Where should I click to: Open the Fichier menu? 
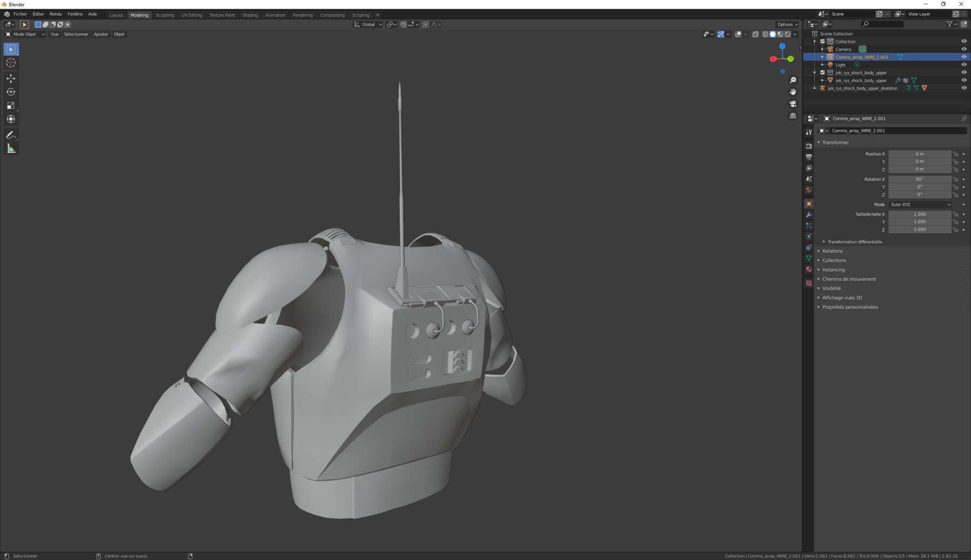20,13
